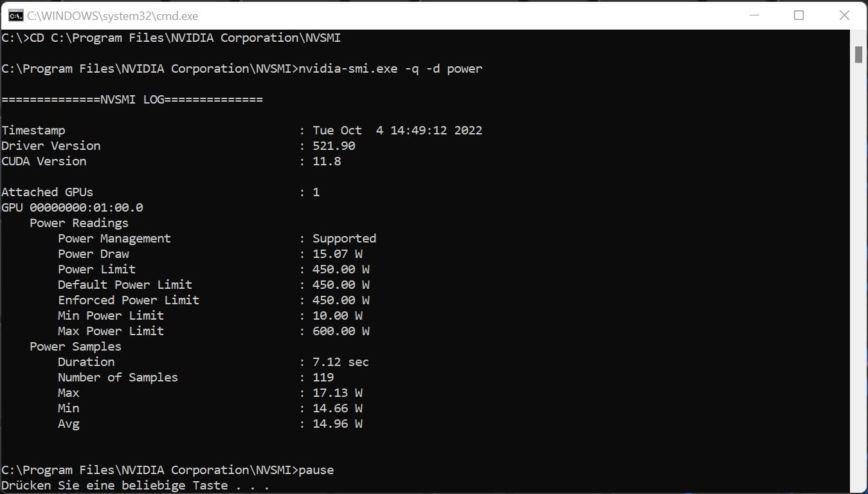Select the timestamp 'Tue Oct 4 14:49:12 2022'
The height and width of the screenshot is (494, 868).
(x=397, y=131)
